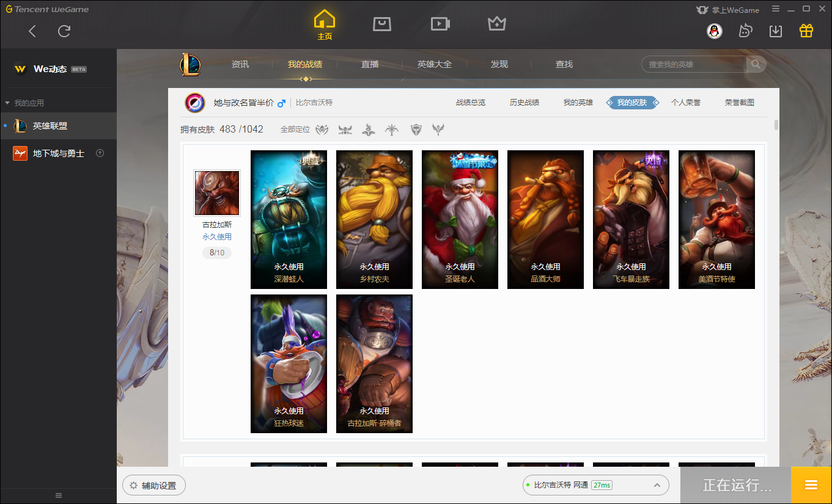Open the chat messages icon
The image size is (832, 504).
point(745,31)
